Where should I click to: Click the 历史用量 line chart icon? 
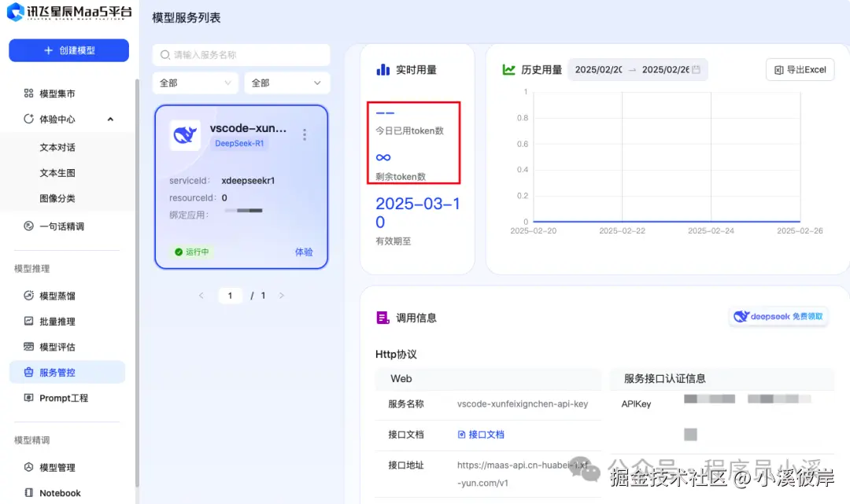[508, 69]
